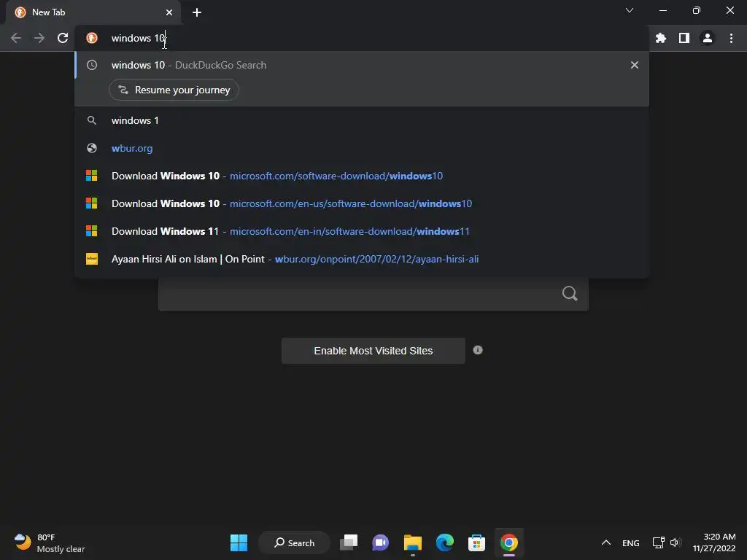The image size is (747, 560).
Task: Select the 'windows 1' search suggestion
Action: pyautogui.click(x=362, y=120)
